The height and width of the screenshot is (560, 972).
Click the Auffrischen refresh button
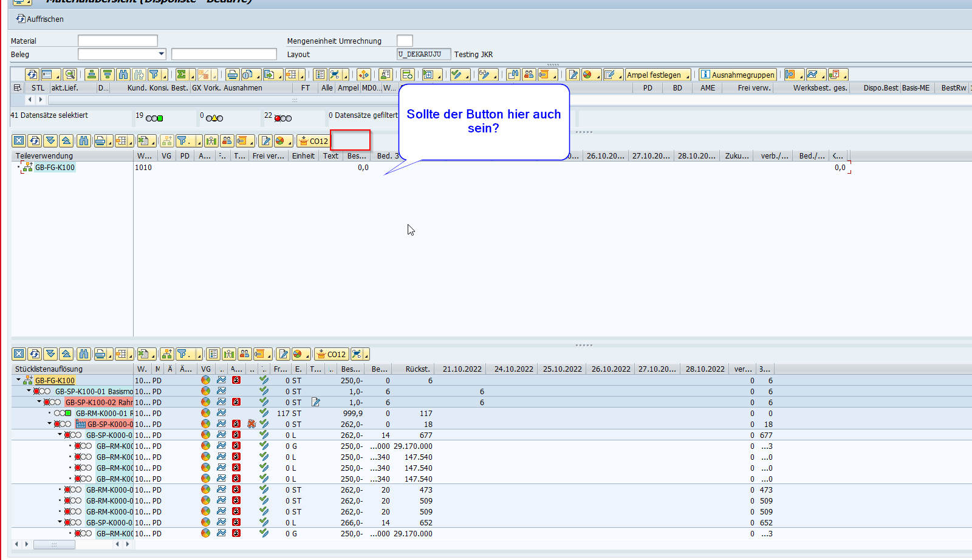click(39, 19)
